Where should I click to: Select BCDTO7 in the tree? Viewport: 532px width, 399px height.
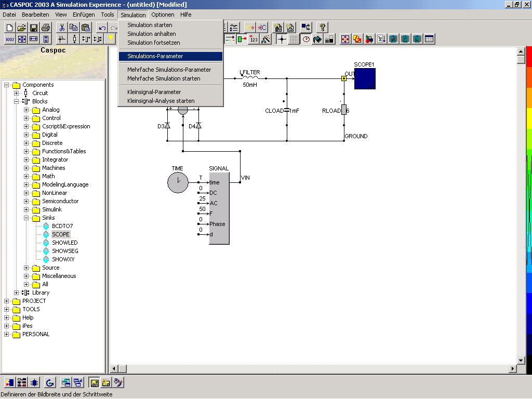(62, 226)
